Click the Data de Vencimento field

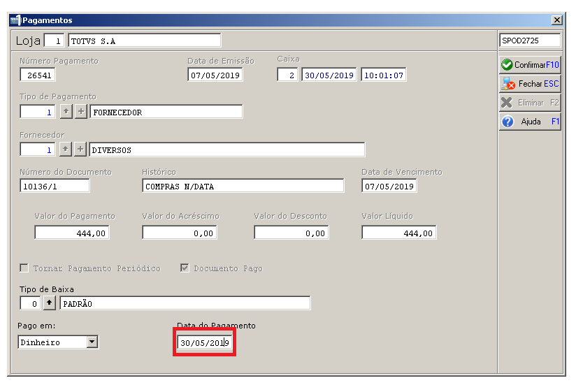(x=389, y=186)
